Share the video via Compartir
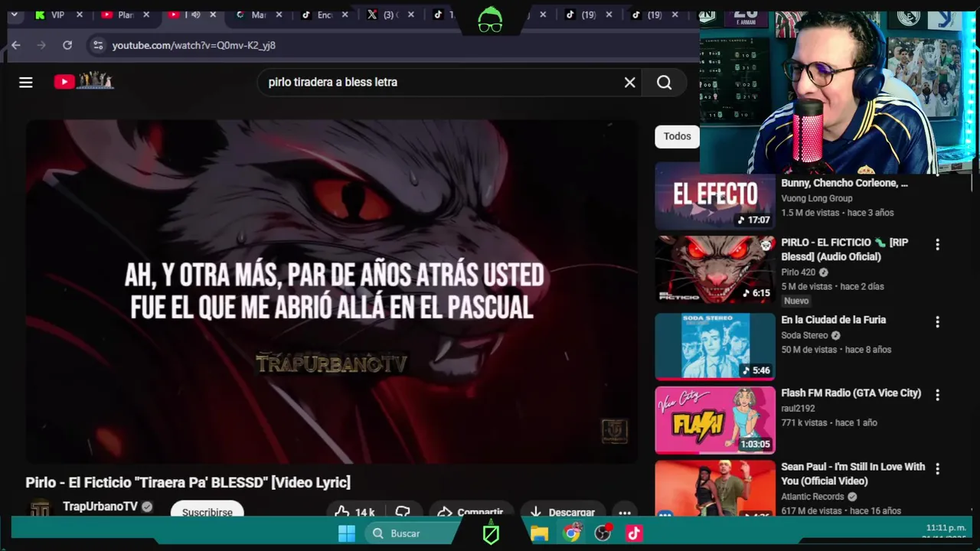The image size is (980, 551). 470,512
